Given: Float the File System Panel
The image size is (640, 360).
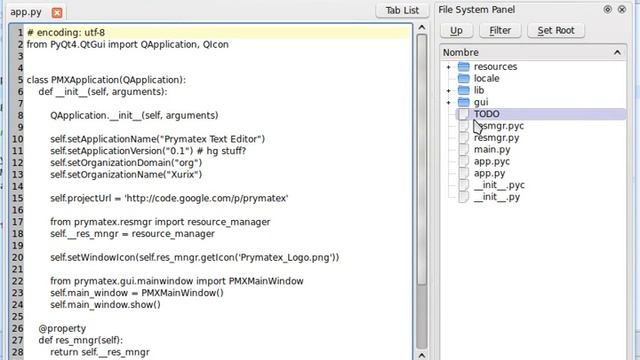Looking at the screenshot, I should tap(607, 9).
